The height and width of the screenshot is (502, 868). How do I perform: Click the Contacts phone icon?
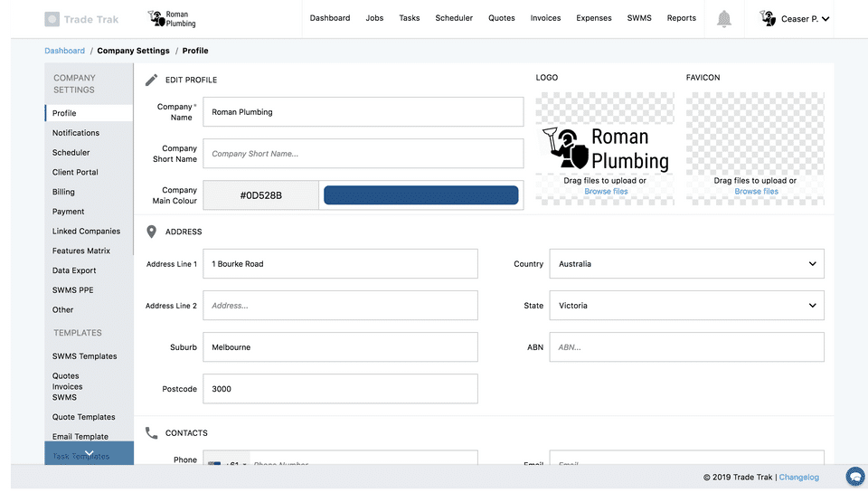pos(151,432)
